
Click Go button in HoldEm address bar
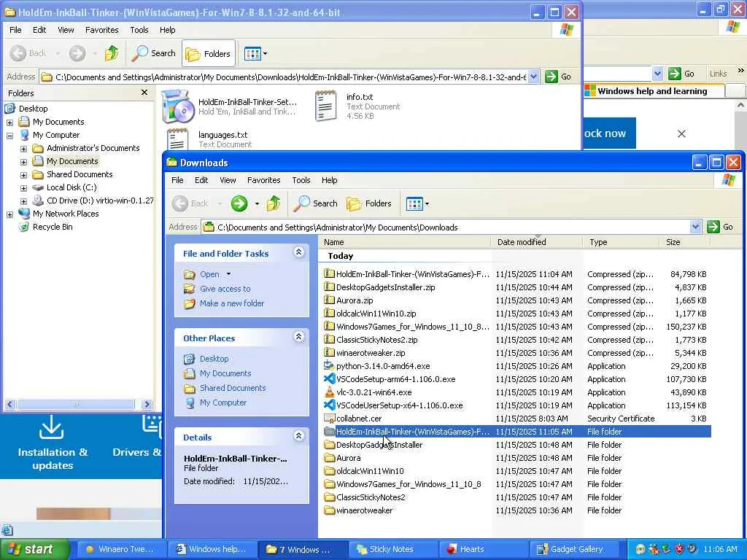click(x=558, y=77)
